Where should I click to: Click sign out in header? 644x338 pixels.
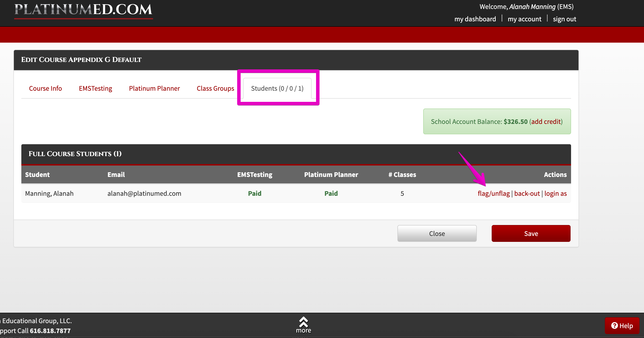[x=564, y=19]
